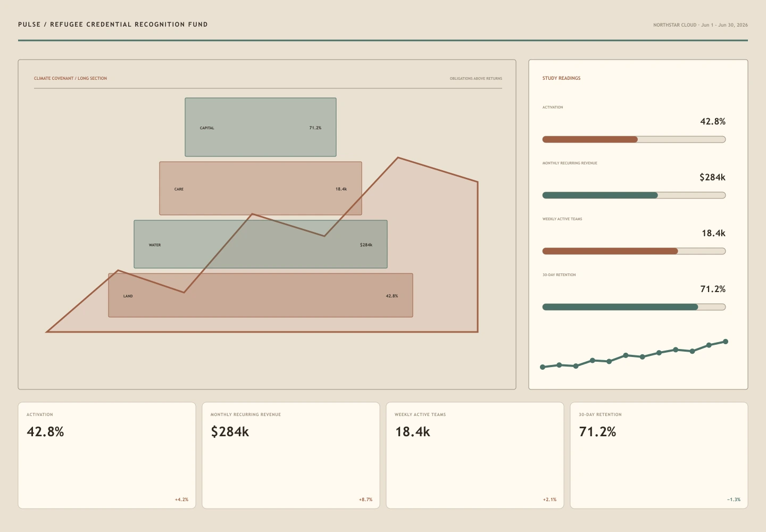Viewport: 766px width, 532px height.
Task: Select the CARE block in the chart
Action: coord(261,188)
